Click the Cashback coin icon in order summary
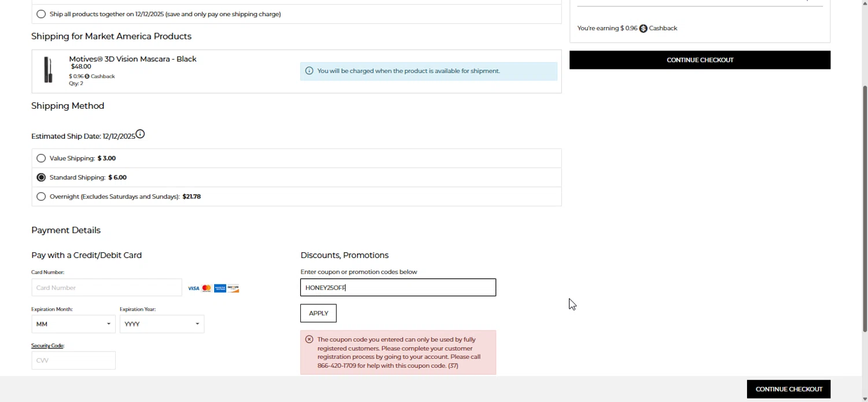 [x=643, y=28]
